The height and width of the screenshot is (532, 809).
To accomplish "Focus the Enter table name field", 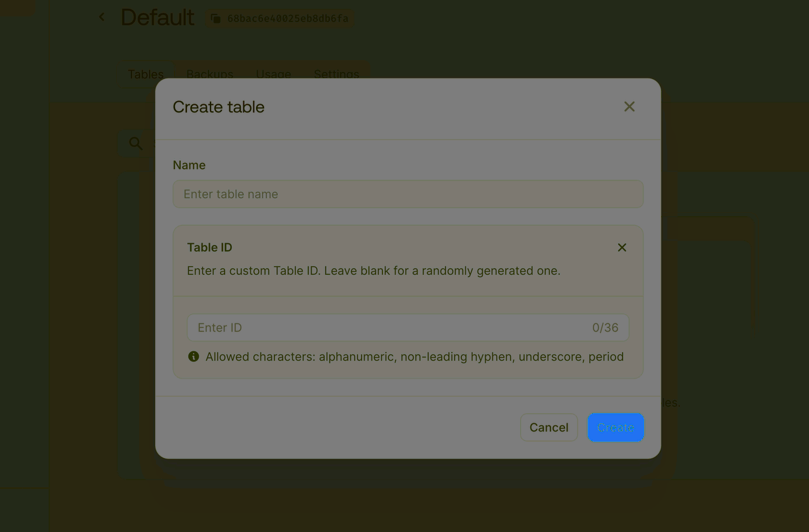I will (408, 194).
